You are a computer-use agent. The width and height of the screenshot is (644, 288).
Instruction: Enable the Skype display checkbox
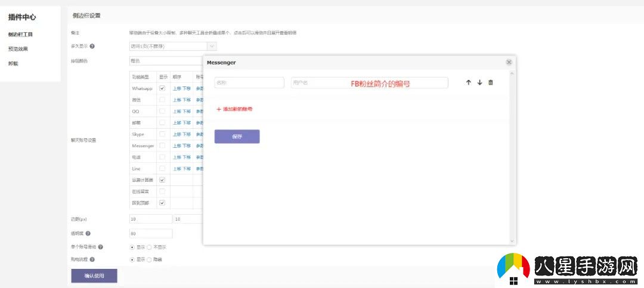pyautogui.click(x=162, y=134)
